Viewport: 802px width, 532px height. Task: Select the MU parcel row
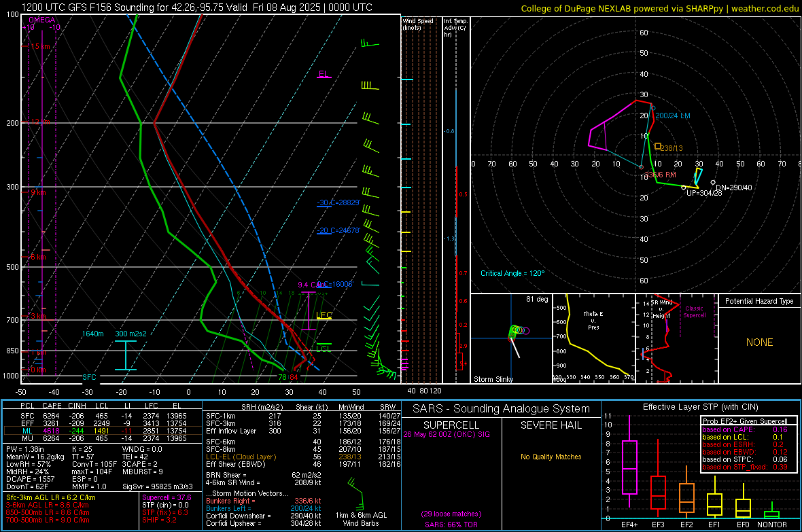[103, 438]
